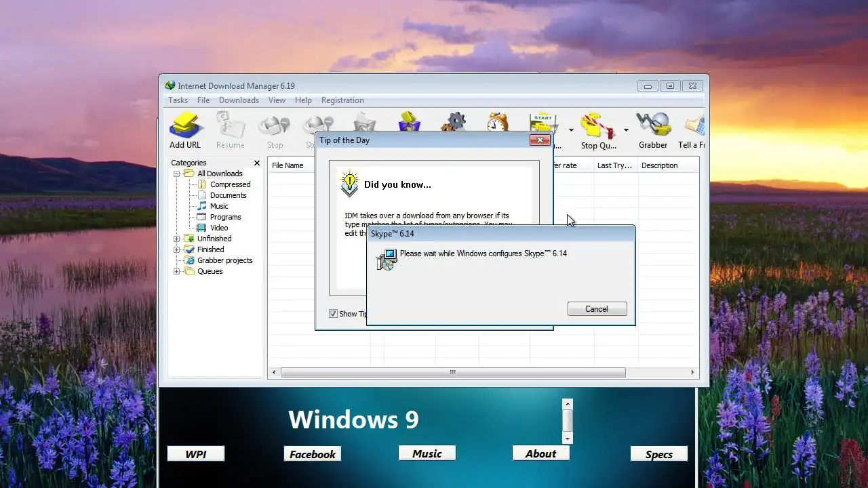Screen dimensions: 868x488
Task: Select the Unfinished folder
Action: coord(214,239)
